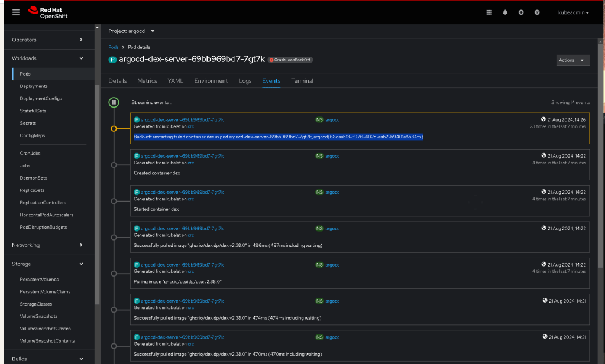The image size is (605, 364).
Task: Open DaemonSets in the sidebar
Action: (33, 178)
